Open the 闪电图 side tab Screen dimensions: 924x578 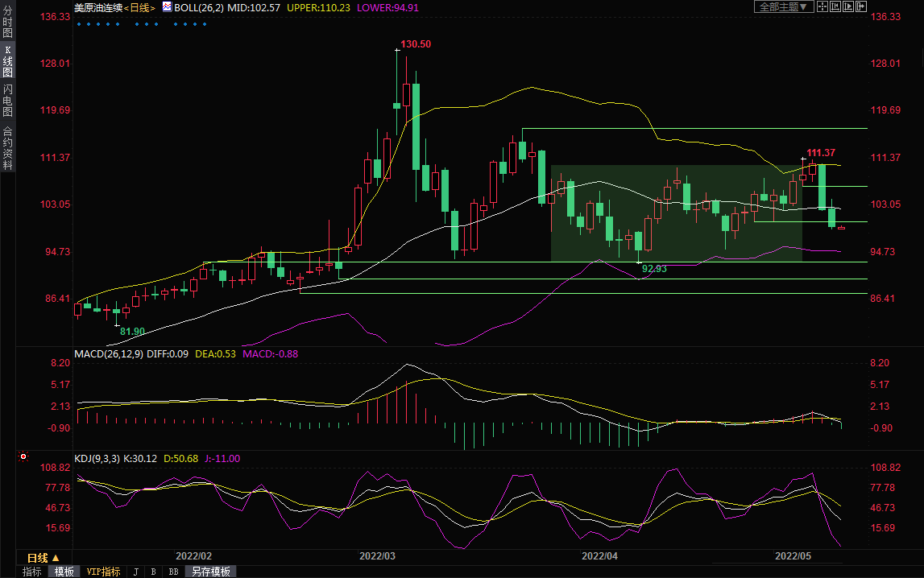7,100
